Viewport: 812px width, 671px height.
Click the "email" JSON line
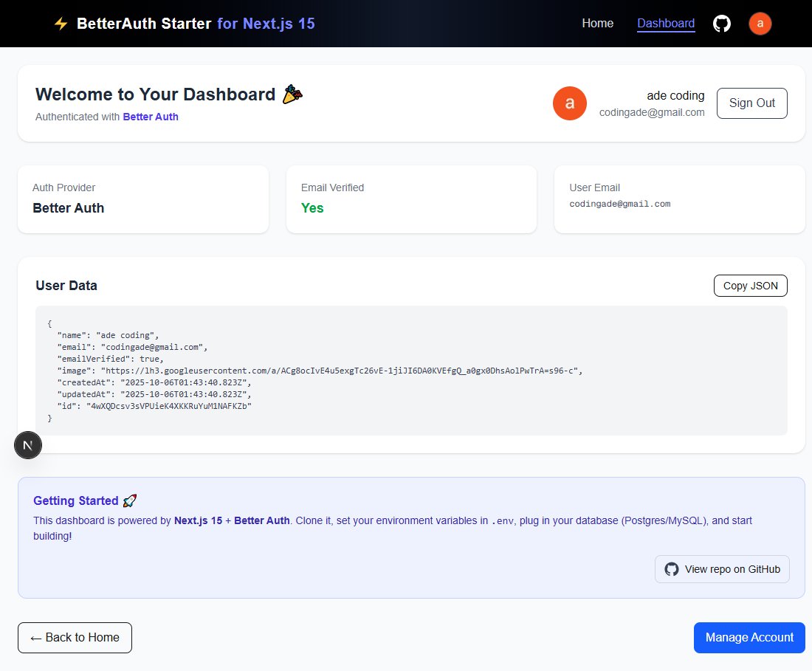point(132,347)
